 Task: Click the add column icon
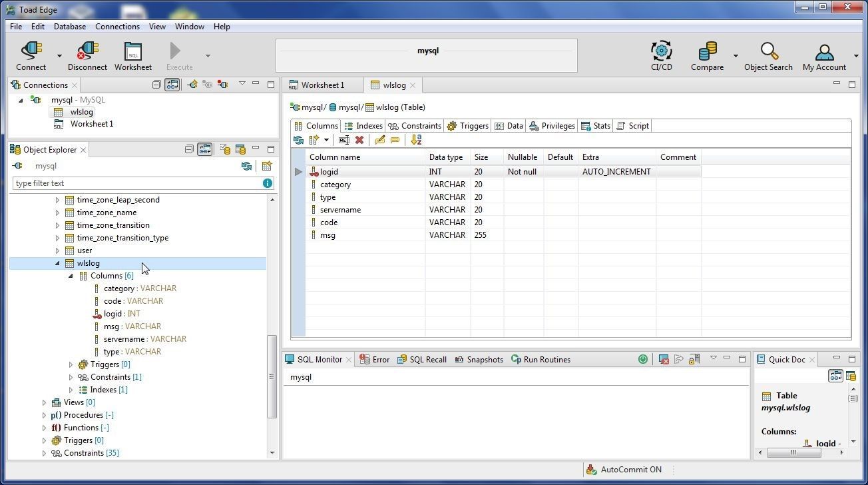(314, 140)
